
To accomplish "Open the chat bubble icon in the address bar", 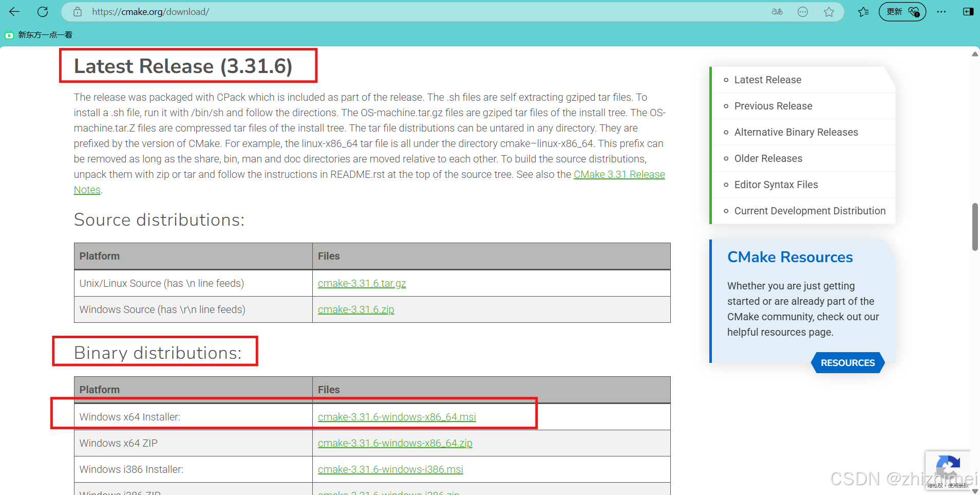I will [803, 11].
